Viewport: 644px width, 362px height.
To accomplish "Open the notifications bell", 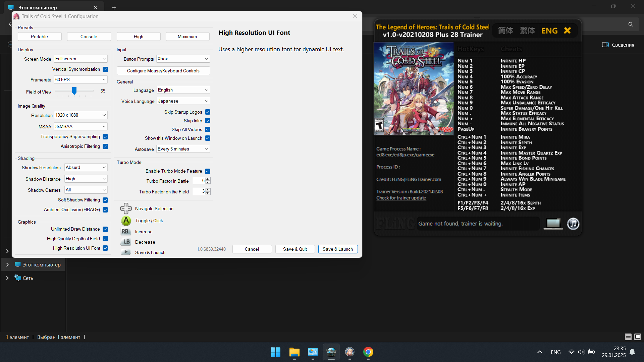I will click(x=632, y=352).
